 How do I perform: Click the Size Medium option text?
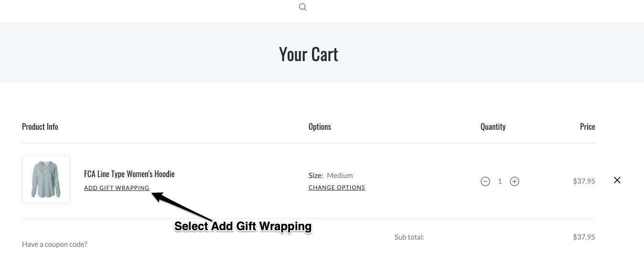click(331, 175)
